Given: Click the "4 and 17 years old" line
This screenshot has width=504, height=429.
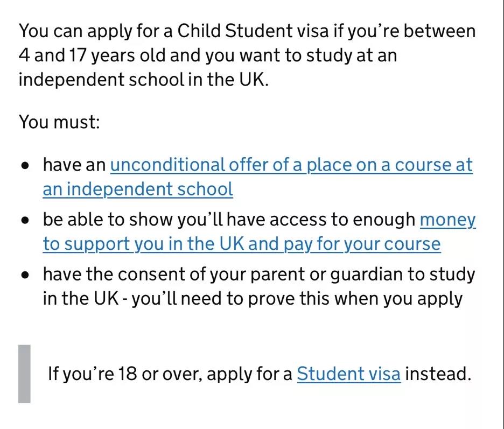Looking at the screenshot, I should tap(208, 55).
